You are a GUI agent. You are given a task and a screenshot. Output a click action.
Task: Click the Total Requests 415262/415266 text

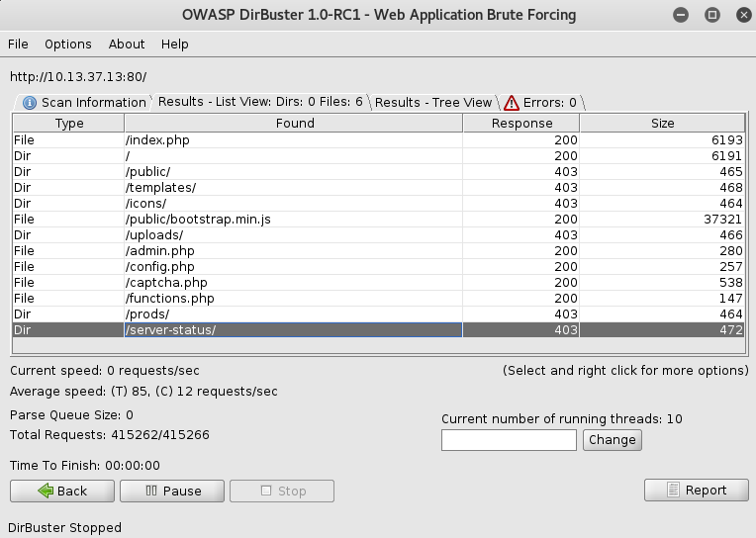pos(110,435)
